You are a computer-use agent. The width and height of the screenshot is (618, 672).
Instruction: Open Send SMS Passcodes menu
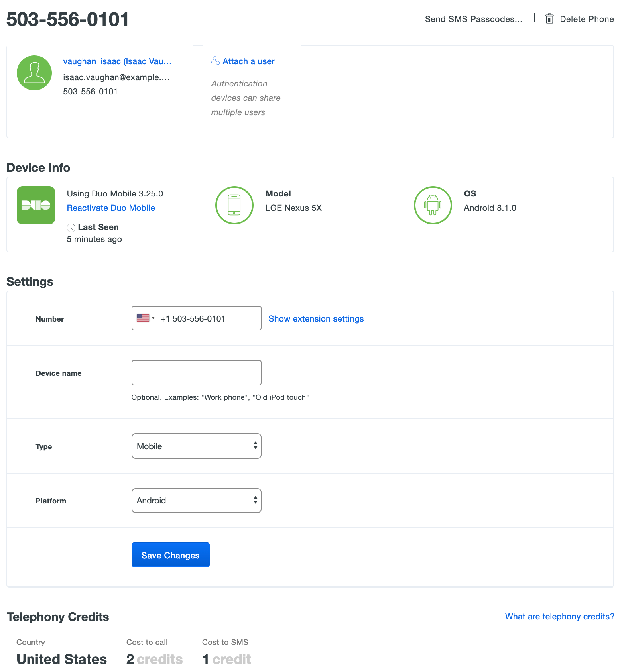[473, 19]
